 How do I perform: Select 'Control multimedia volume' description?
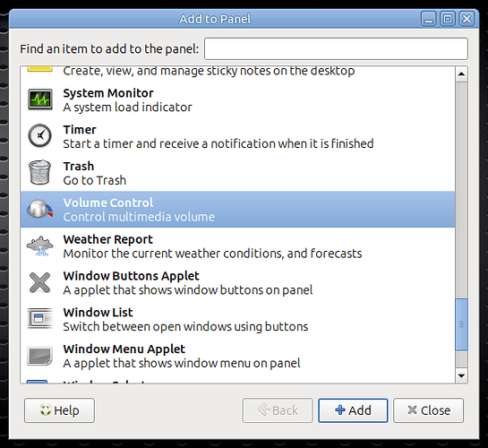[x=139, y=217]
